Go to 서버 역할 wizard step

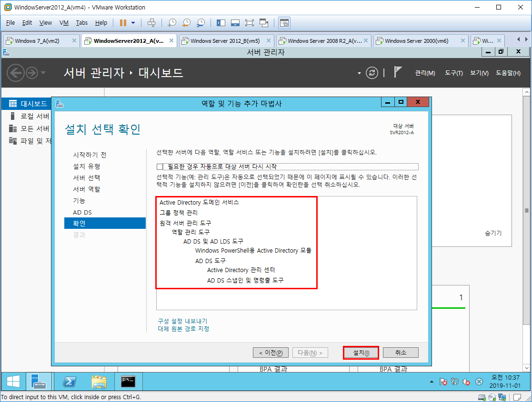click(x=87, y=189)
